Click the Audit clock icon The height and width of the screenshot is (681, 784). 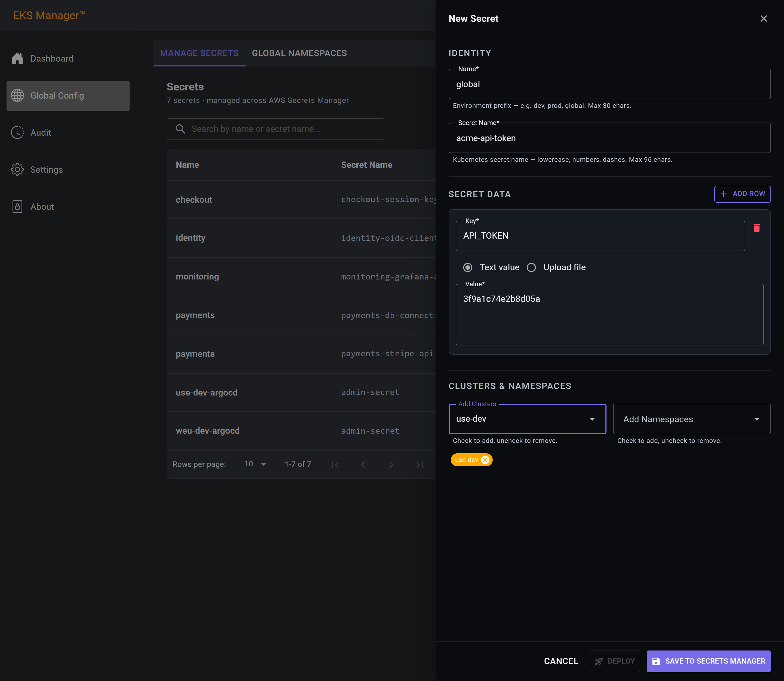17,132
